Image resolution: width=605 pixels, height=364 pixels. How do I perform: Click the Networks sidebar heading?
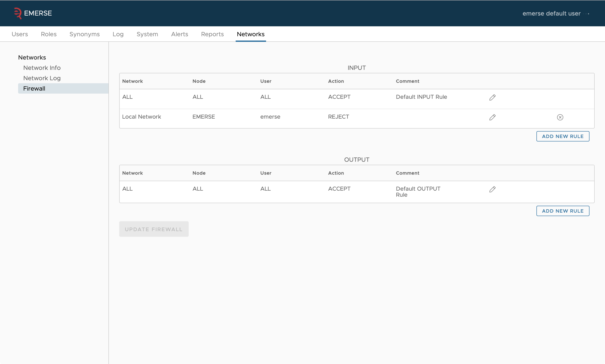pyautogui.click(x=32, y=57)
